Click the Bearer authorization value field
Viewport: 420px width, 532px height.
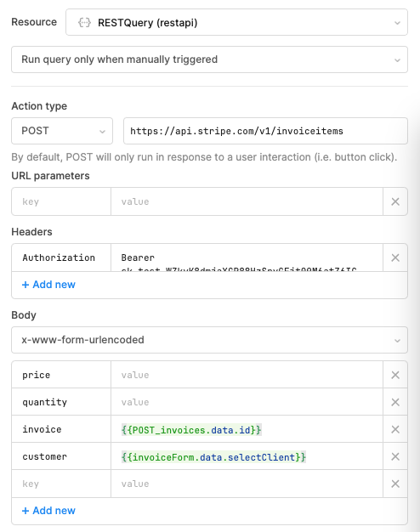[x=247, y=258]
